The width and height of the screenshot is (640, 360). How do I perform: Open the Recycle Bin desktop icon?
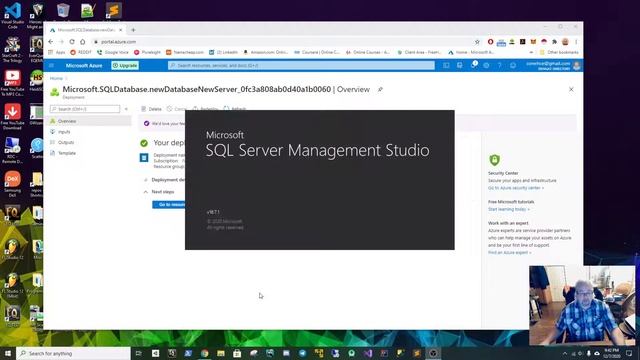pyautogui.click(x=63, y=10)
